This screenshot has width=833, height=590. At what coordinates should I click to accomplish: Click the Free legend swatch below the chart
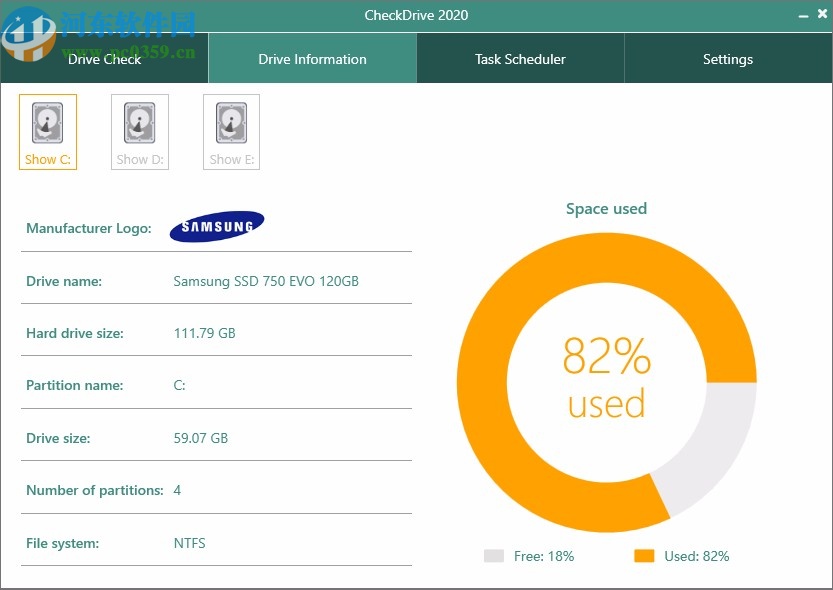(493, 556)
